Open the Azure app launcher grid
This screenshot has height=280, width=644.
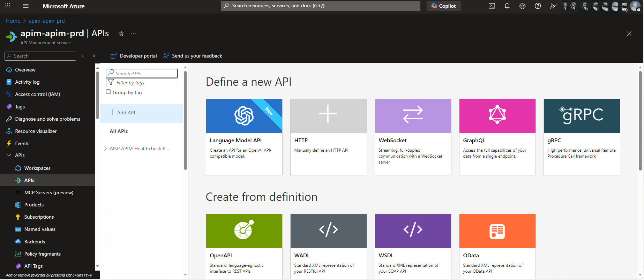click(8, 6)
